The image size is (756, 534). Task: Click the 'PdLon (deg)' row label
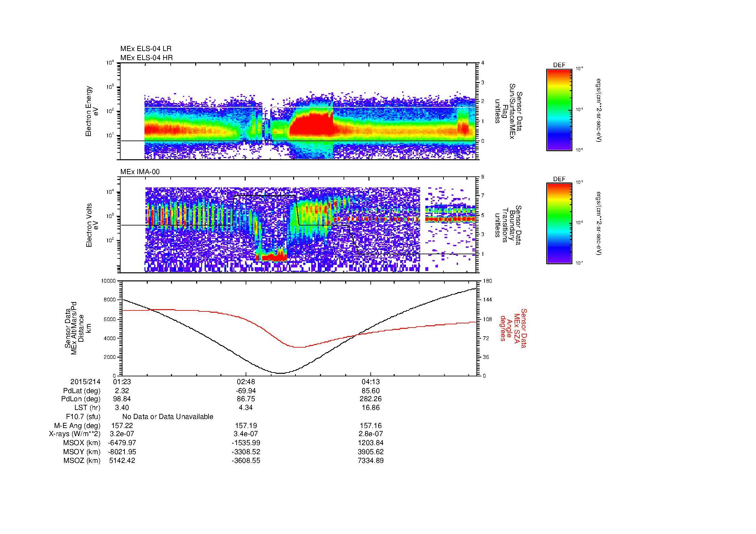tap(82, 399)
